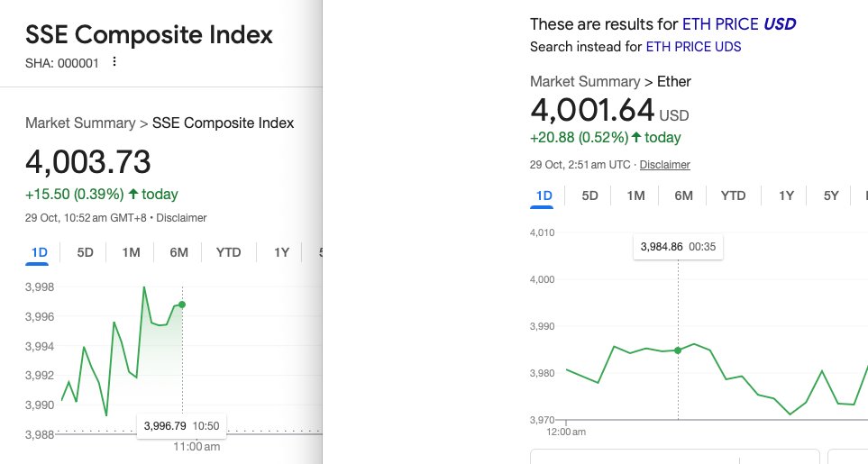
Task: Show 1M range for Ether price
Action: click(635, 196)
